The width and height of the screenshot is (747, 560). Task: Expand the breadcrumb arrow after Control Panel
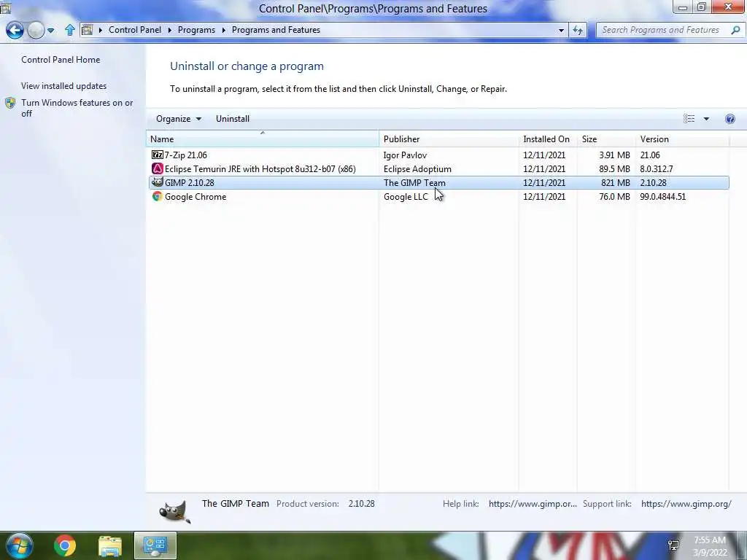pos(169,30)
